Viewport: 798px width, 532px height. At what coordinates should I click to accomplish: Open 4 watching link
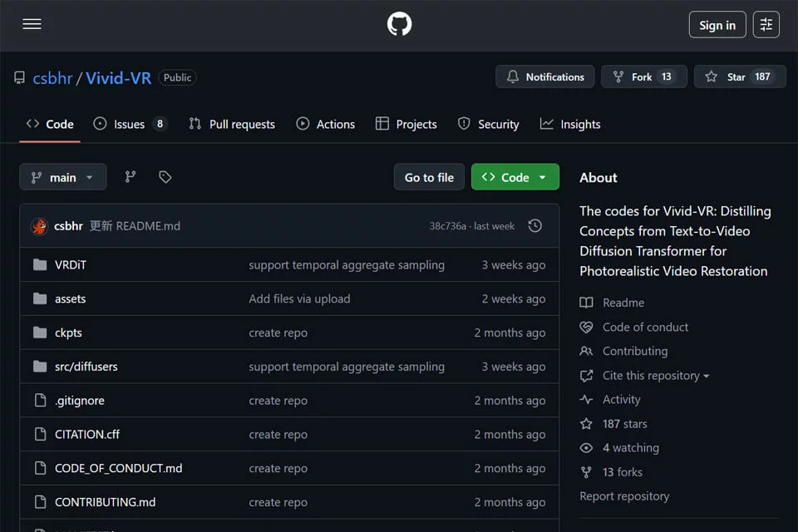[631, 448]
